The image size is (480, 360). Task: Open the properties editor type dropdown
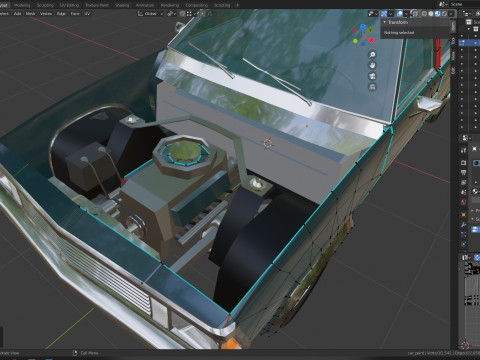(466, 138)
